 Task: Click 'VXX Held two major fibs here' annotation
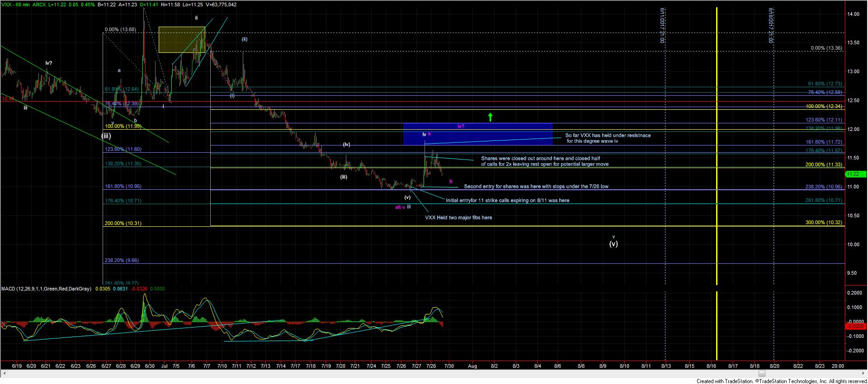(458, 217)
